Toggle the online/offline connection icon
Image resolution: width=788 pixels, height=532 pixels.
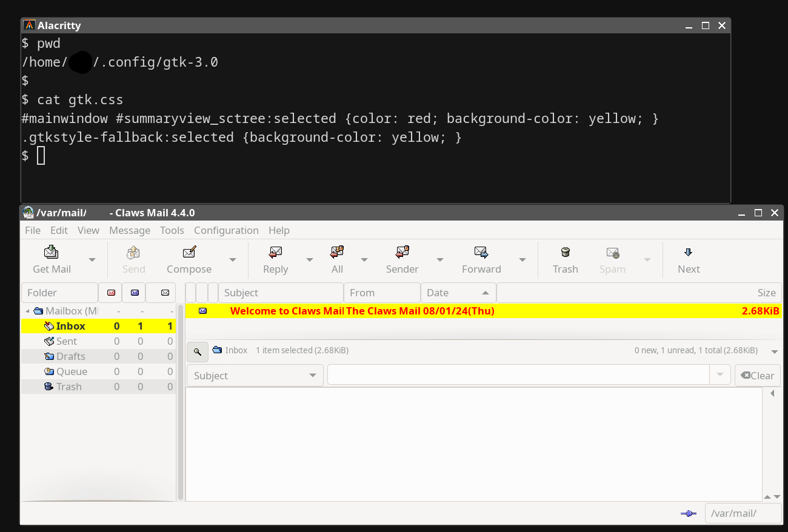click(688, 513)
